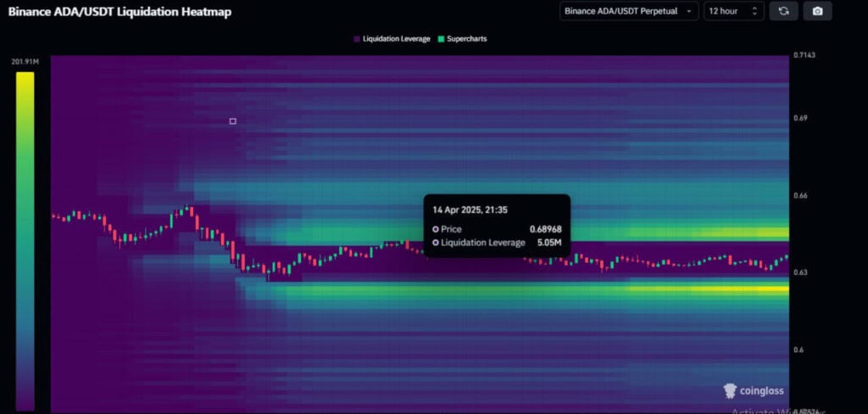Open the Binance ADA/USDT Perpetual dropdown
The image size is (868, 414).
[x=629, y=11]
